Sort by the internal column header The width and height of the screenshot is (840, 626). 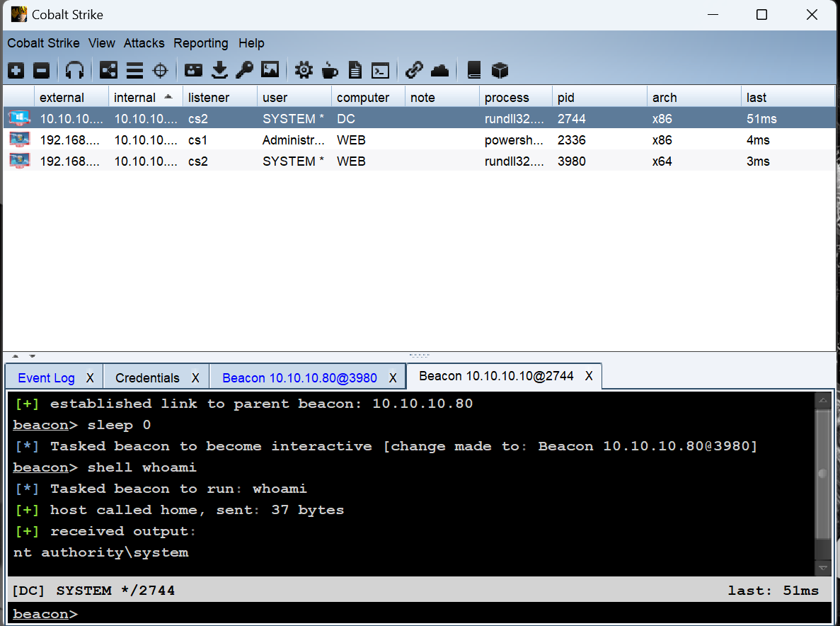[146, 97]
